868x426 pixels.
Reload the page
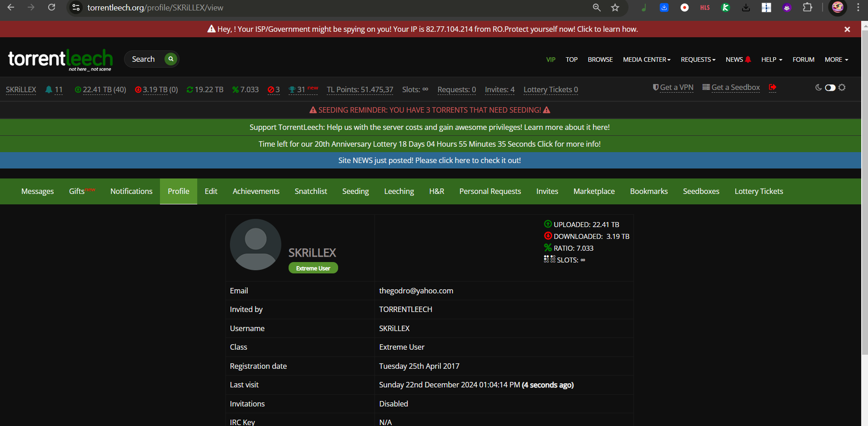click(x=52, y=8)
